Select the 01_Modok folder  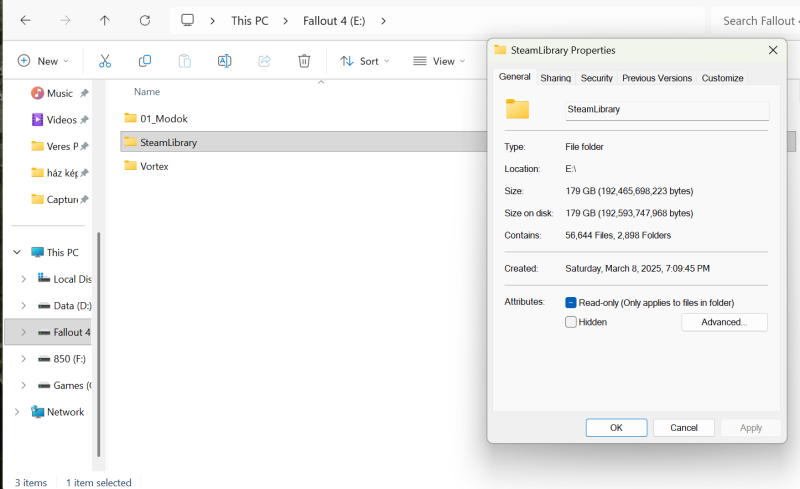[156, 118]
